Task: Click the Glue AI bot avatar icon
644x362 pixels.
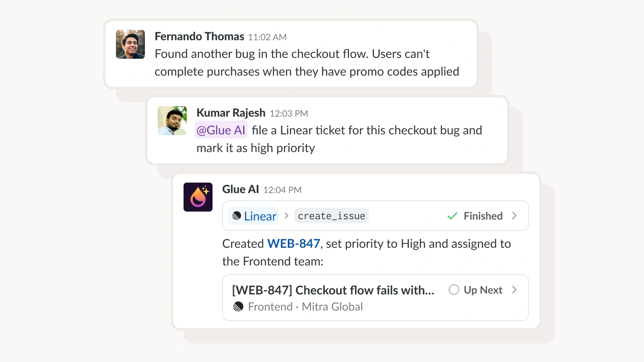Action: pos(198,197)
